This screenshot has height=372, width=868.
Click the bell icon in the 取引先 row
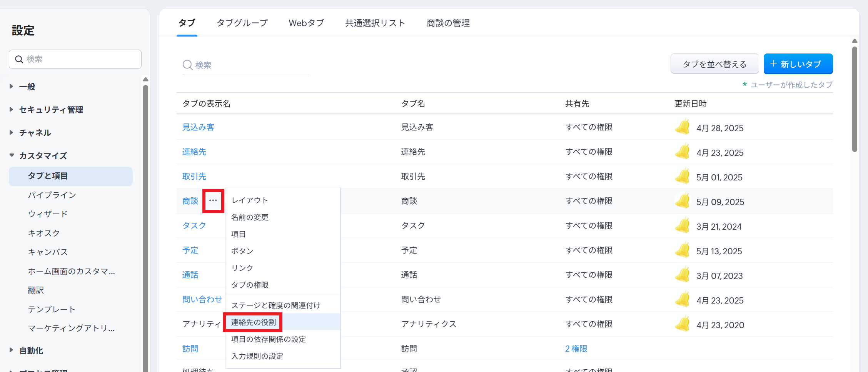pyautogui.click(x=683, y=177)
